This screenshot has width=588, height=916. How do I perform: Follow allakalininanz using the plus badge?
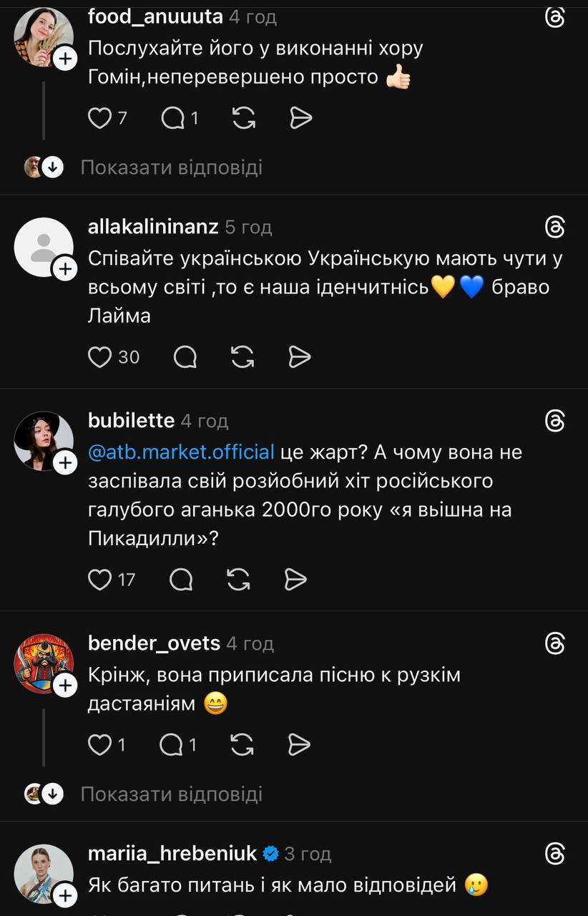(x=65, y=269)
